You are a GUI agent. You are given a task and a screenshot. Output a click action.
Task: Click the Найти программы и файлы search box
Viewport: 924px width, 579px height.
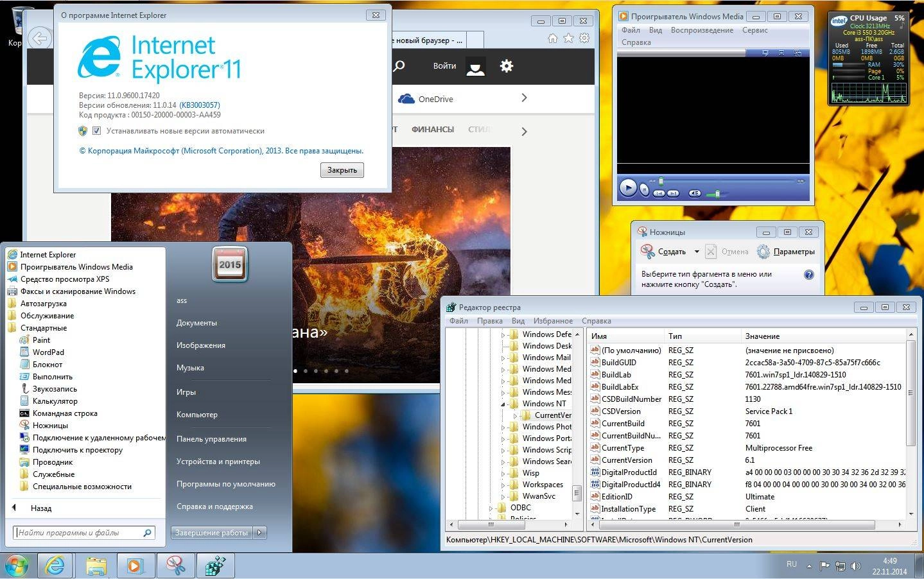click(84, 533)
